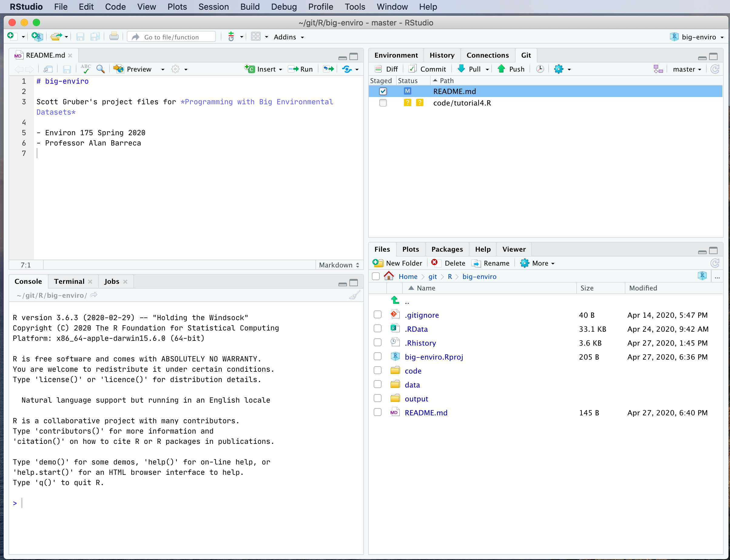Click the New Branch icon
Image resolution: width=730 pixels, height=560 pixels.
(658, 69)
